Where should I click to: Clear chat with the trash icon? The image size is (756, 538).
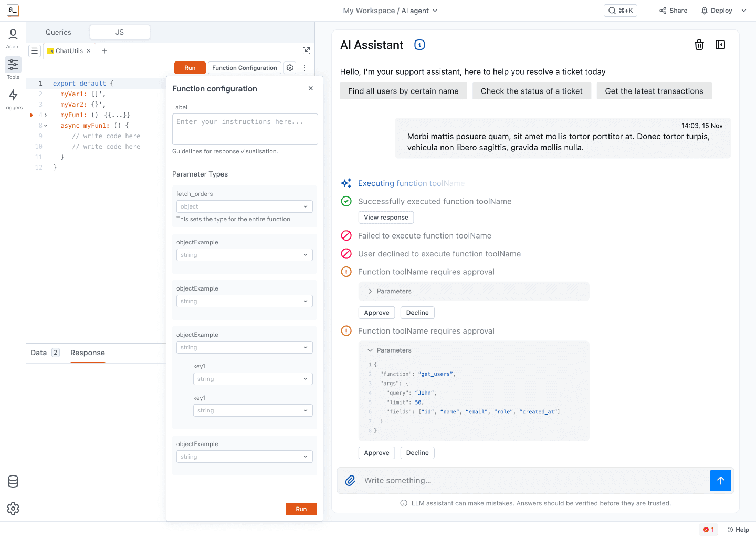coord(699,45)
